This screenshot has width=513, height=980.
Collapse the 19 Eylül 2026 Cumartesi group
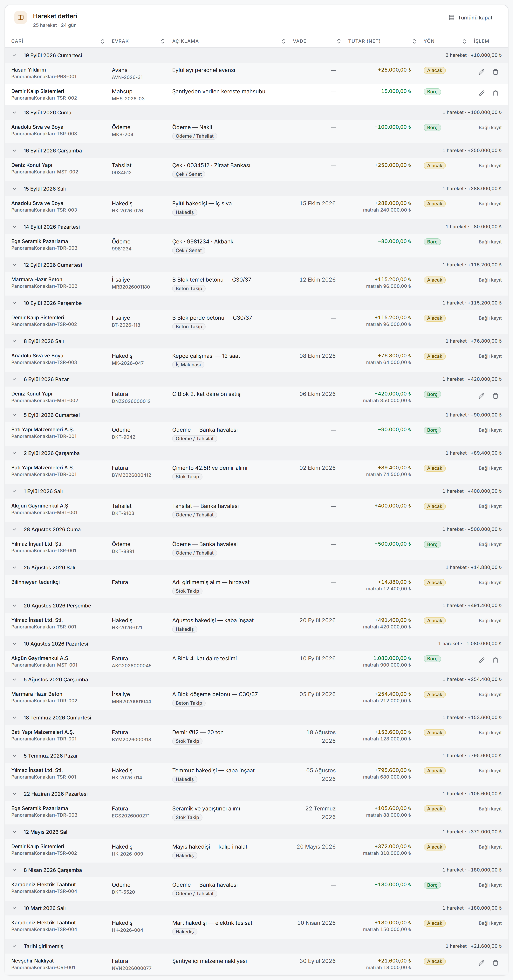(x=14, y=55)
